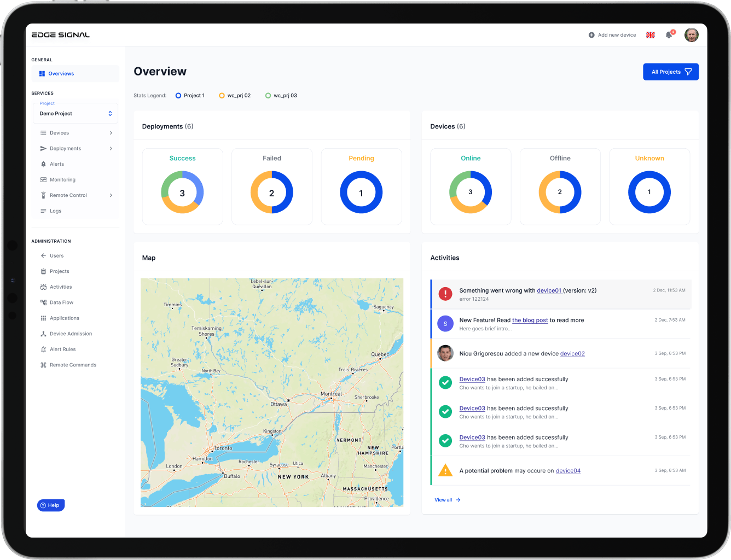The image size is (731, 560).
Task: Enable the wc_prj 02 legend filter
Action: pyautogui.click(x=221, y=95)
